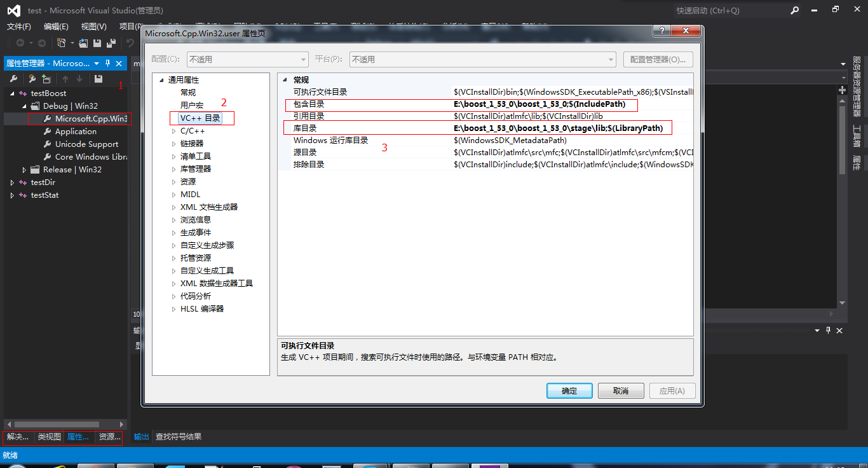Viewport: 868px width, 468px height.
Task: Open the 平台 combo box
Action: (482, 59)
